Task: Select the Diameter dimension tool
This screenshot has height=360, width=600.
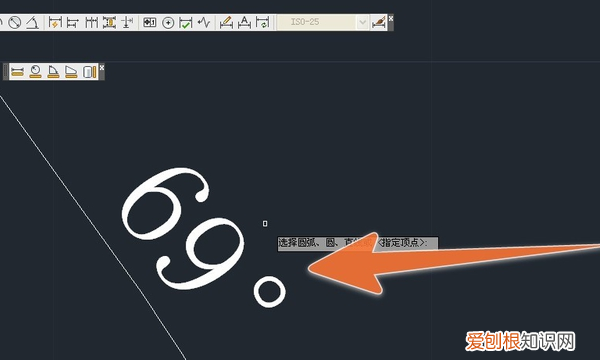Action: click(15, 23)
